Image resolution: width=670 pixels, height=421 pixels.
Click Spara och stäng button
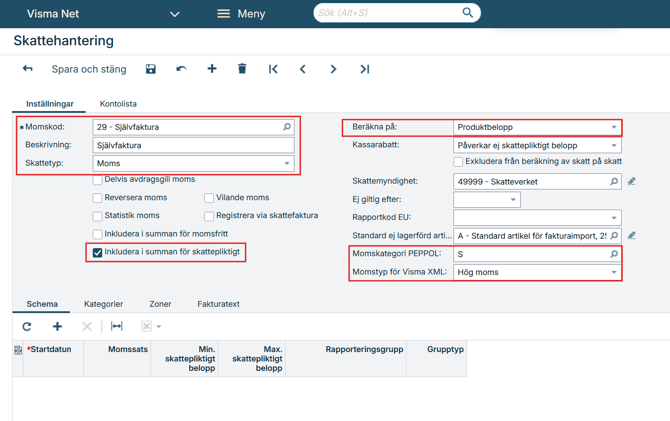point(89,69)
